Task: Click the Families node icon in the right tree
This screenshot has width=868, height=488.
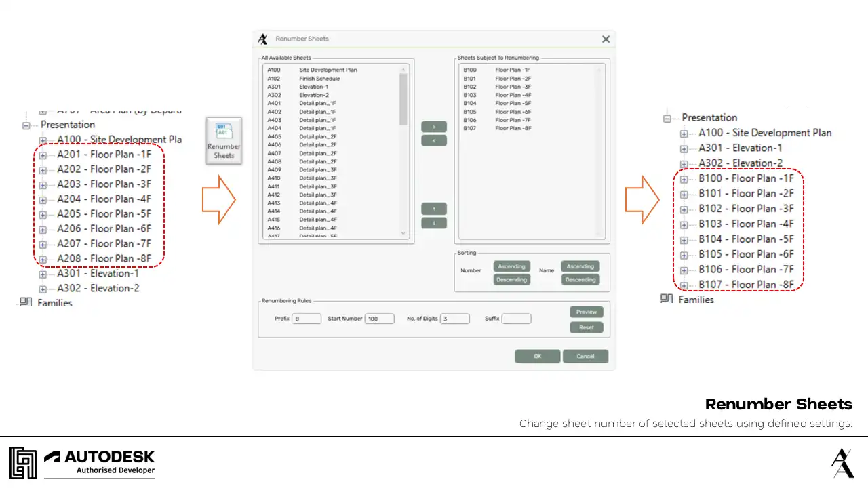Action: click(667, 299)
